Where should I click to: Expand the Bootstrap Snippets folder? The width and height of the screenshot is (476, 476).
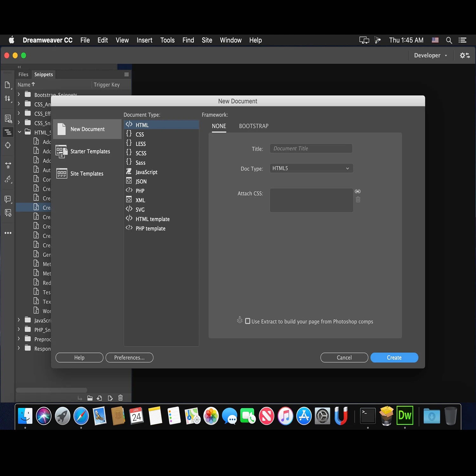(x=19, y=95)
